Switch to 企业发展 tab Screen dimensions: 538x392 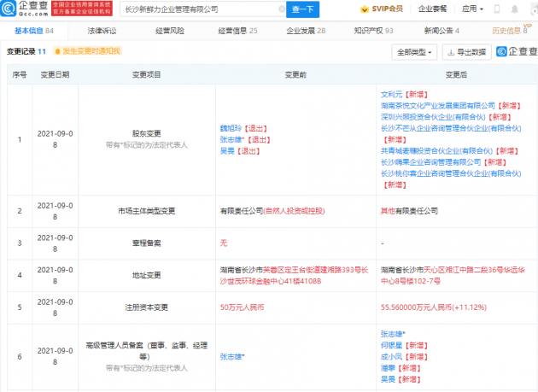point(306,31)
